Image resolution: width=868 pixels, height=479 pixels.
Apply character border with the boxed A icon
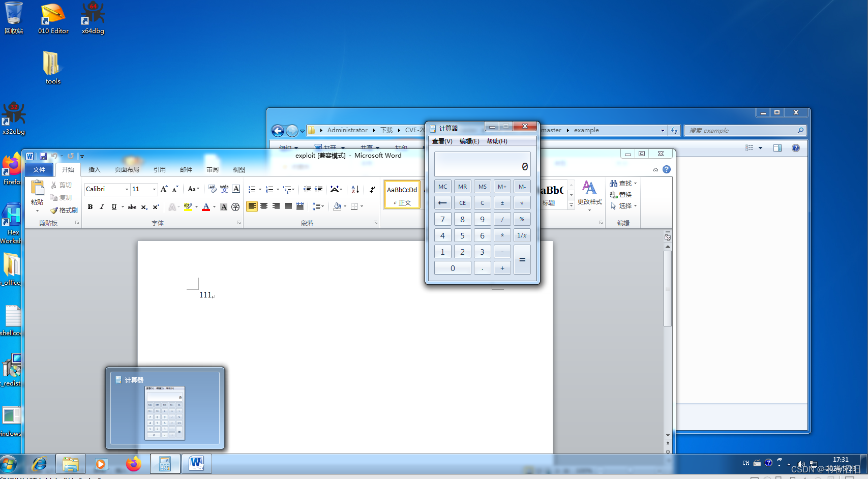pyautogui.click(x=236, y=189)
